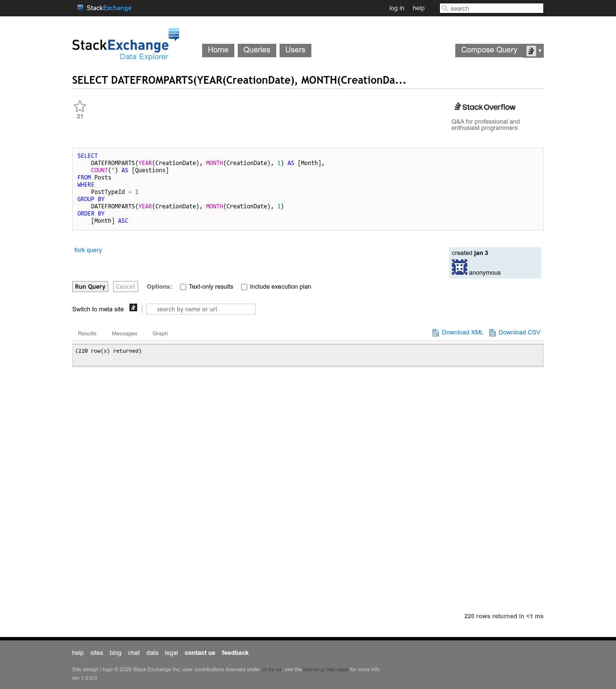Click the Stack Overflow site logo
Image resolution: width=616 pixels, height=689 pixels.
pos(485,107)
